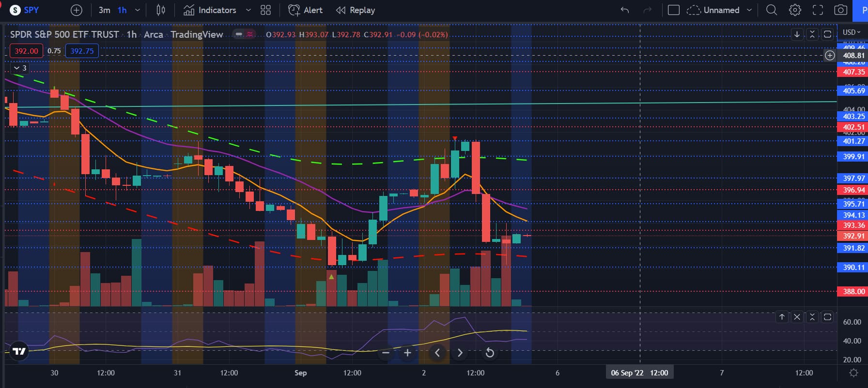868x388 pixels.
Task: Click the red down arrow signal marker
Action: point(455,139)
